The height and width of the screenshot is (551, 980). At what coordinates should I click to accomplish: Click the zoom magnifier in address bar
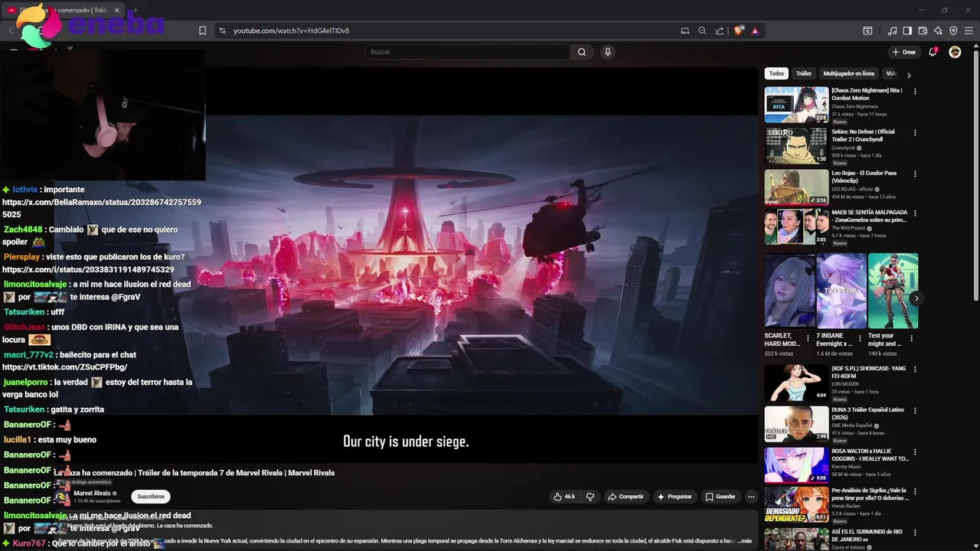[x=702, y=31]
